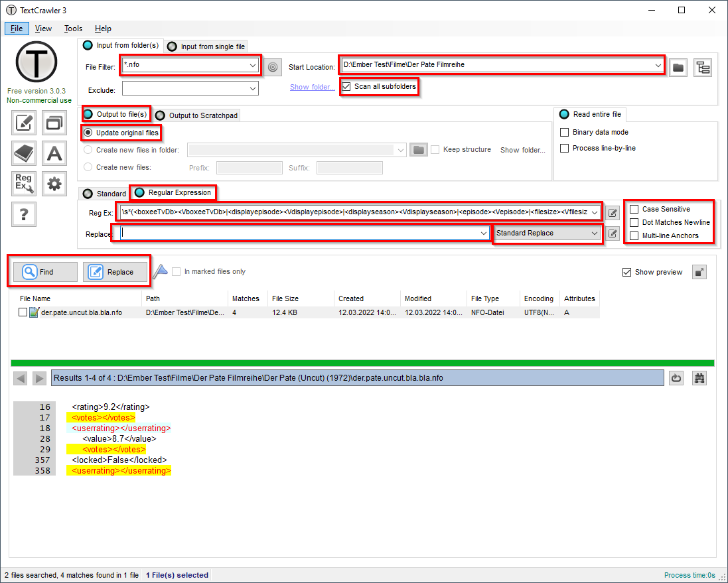
Task: Edit the Reg Ex expression in editor icon
Action: point(613,213)
